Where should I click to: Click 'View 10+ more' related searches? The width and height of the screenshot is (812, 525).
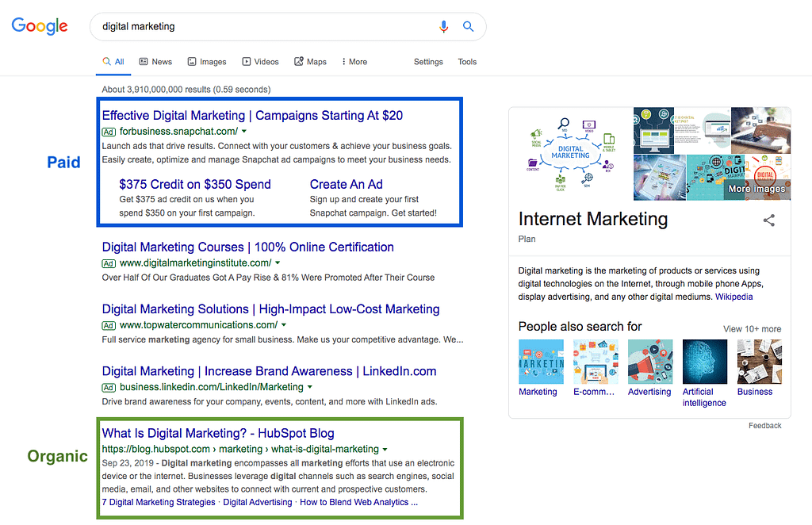753,329
